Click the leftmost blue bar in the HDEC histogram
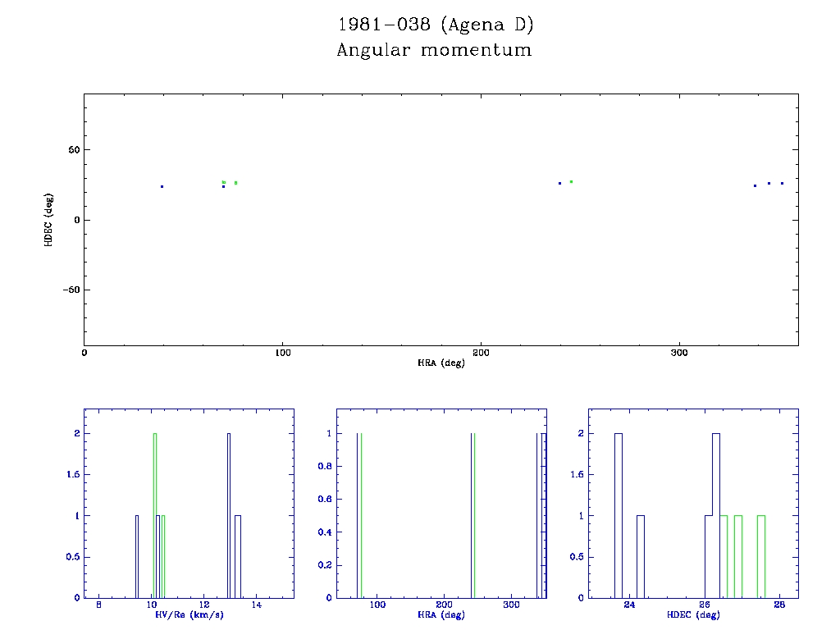The image size is (840, 630). (619, 515)
